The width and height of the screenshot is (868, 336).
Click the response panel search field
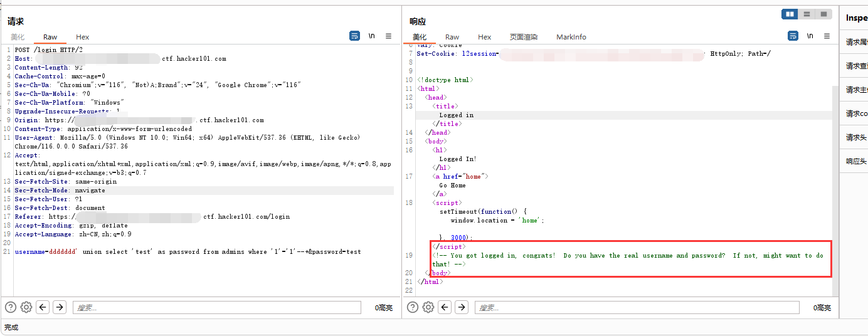637,307
